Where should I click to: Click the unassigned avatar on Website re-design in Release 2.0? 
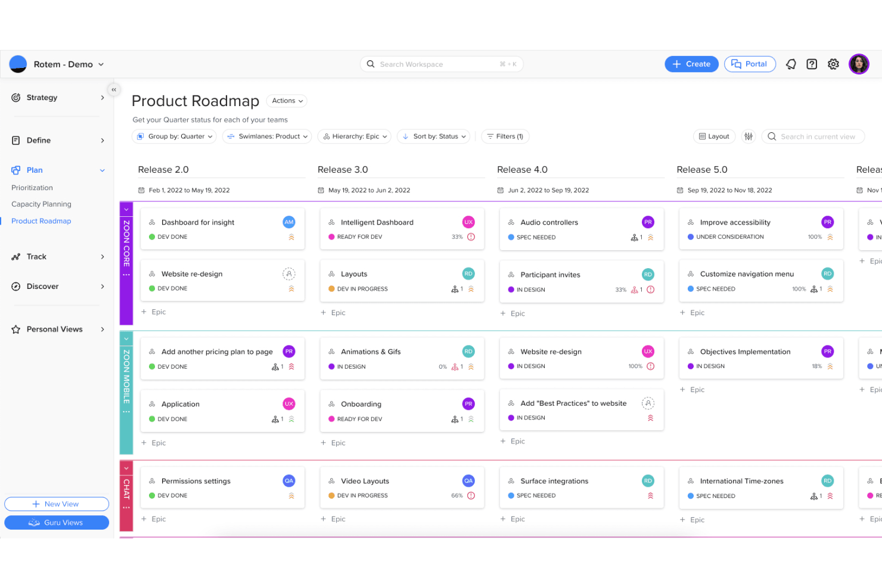289,274
